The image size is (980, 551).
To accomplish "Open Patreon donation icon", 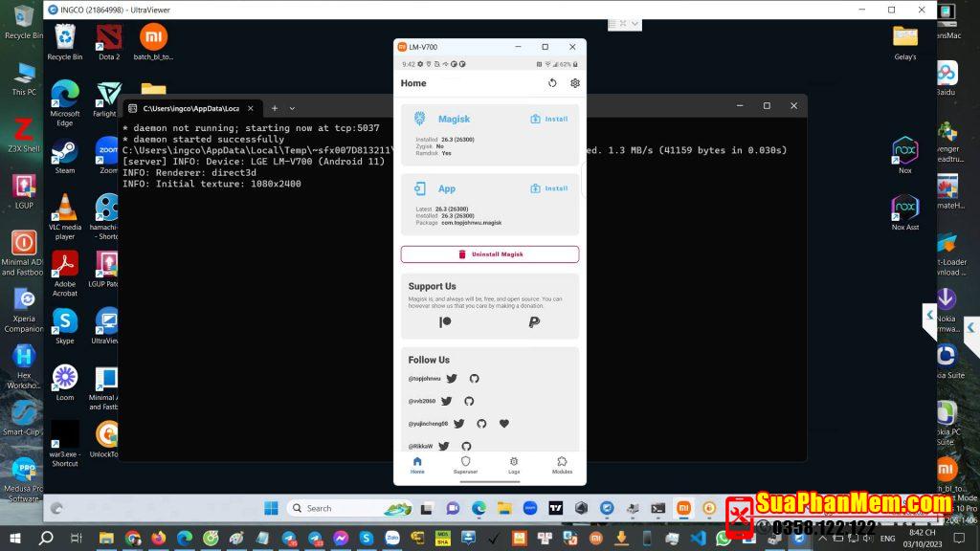I will click(445, 322).
